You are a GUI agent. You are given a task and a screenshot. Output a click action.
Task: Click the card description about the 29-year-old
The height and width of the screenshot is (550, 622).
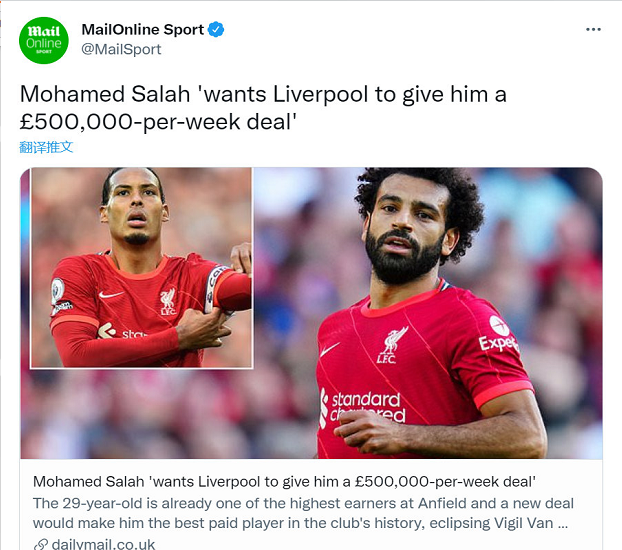point(303,513)
